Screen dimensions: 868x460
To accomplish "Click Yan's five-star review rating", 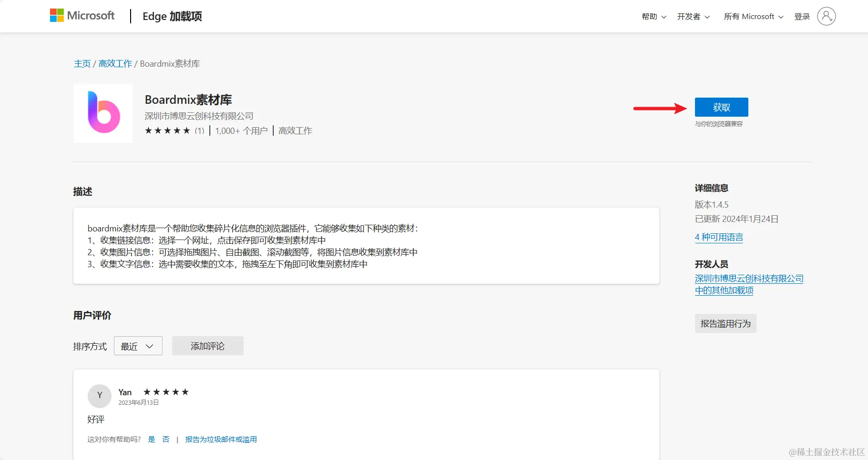I will coord(166,392).
